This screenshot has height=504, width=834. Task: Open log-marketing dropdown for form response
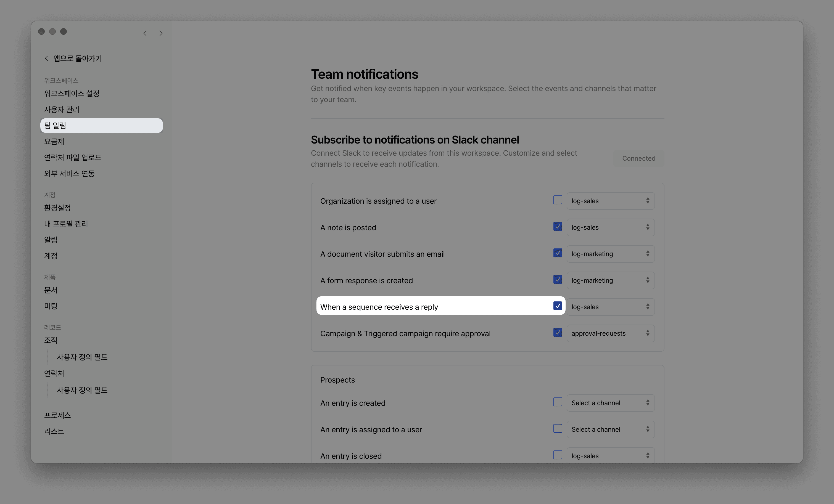coord(610,280)
